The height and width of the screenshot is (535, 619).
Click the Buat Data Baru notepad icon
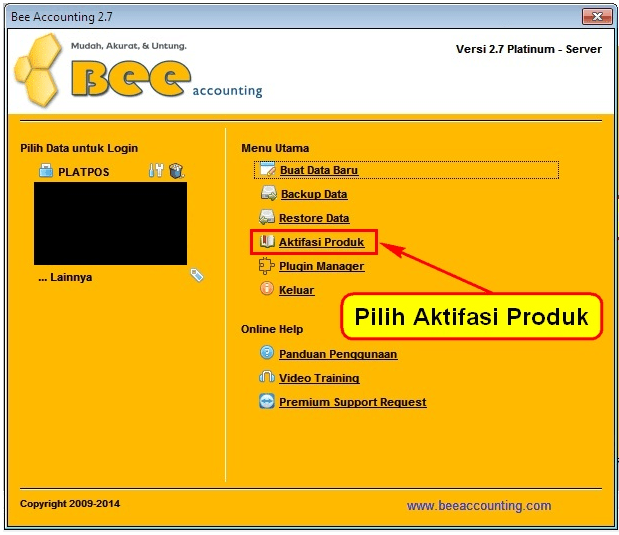[265, 170]
